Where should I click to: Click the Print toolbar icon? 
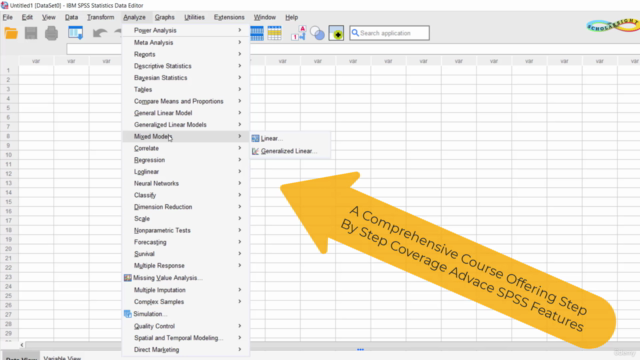tap(51, 33)
